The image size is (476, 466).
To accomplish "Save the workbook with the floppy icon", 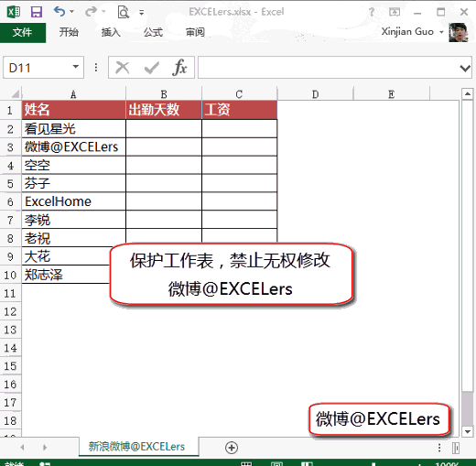I will pyautogui.click(x=37, y=12).
